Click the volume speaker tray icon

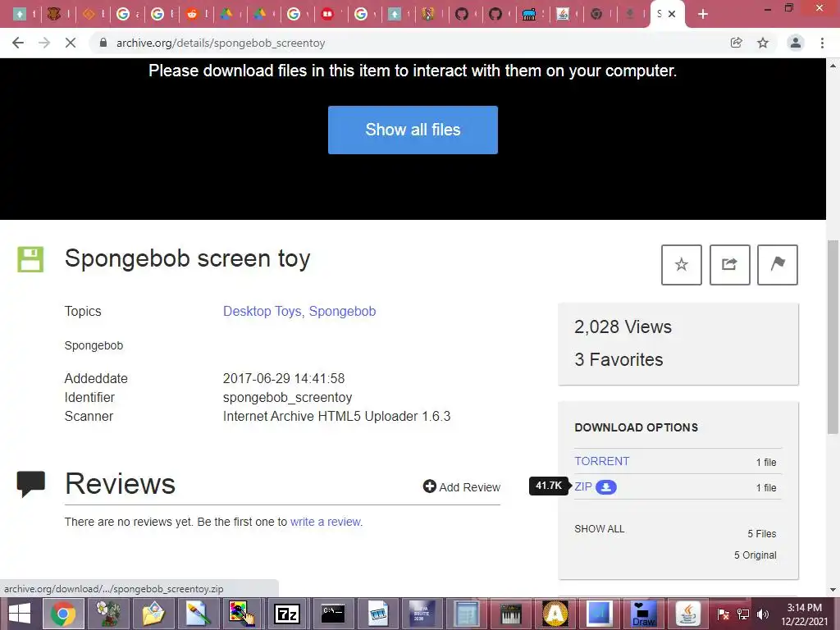tap(763, 614)
